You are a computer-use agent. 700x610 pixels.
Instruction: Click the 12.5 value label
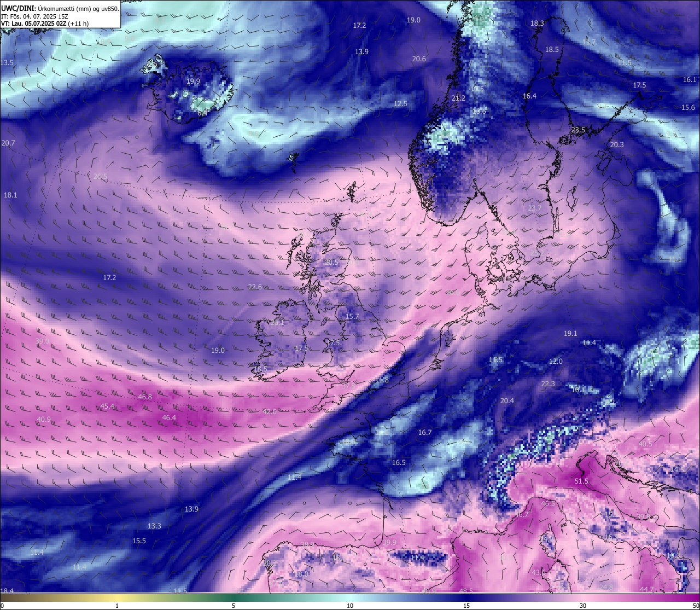(400, 103)
